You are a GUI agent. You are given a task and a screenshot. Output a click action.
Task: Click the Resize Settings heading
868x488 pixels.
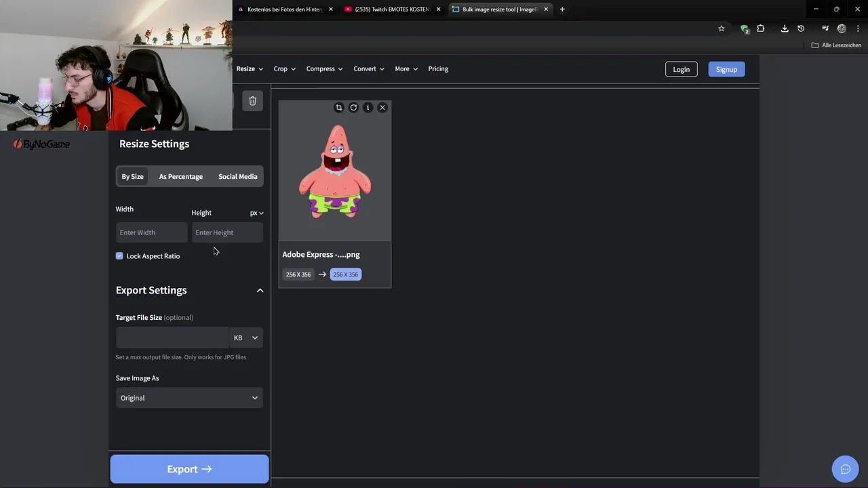coord(154,144)
